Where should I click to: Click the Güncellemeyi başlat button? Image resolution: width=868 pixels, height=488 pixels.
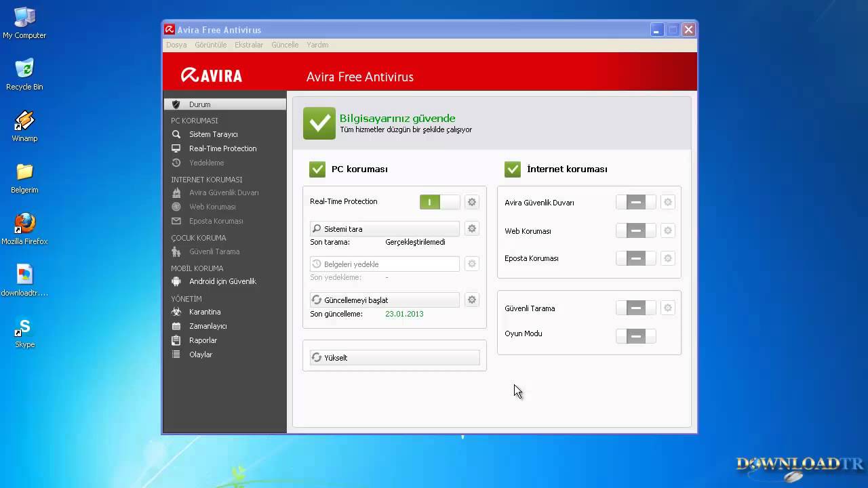(384, 300)
